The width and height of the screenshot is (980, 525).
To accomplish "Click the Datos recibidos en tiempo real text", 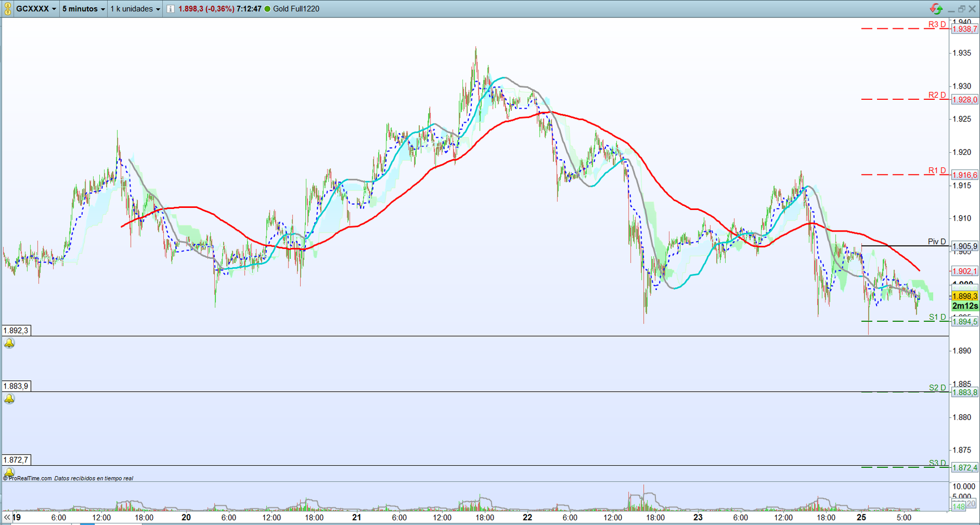I will tap(94, 478).
